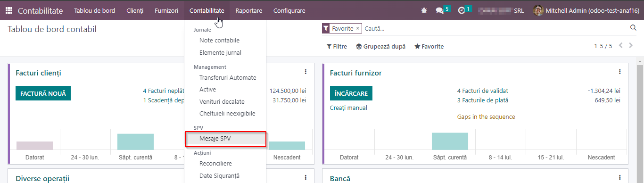The image size is (644, 183).
Task: Expand the Favorite dropdown menu
Action: point(429,46)
